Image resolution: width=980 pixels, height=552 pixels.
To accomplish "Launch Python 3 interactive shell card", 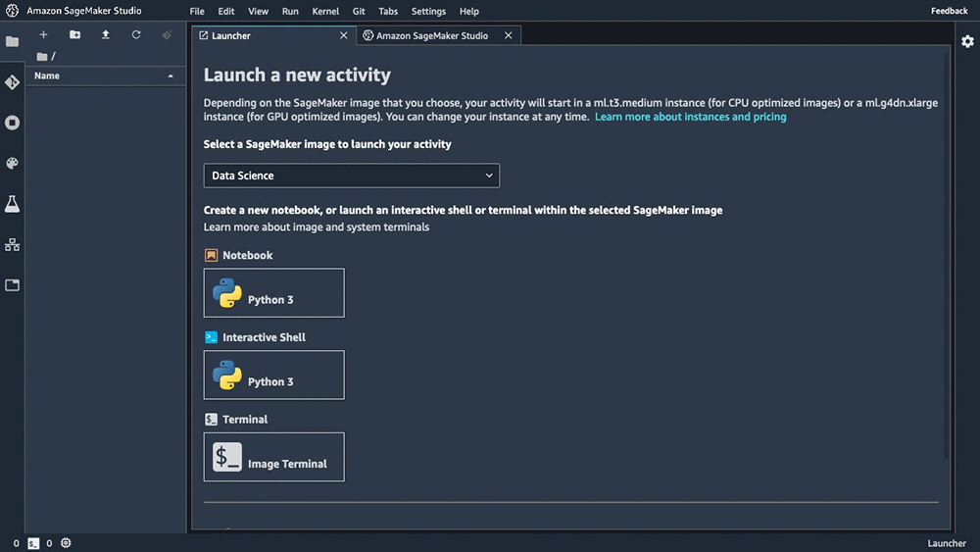I will tap(273, 376).
